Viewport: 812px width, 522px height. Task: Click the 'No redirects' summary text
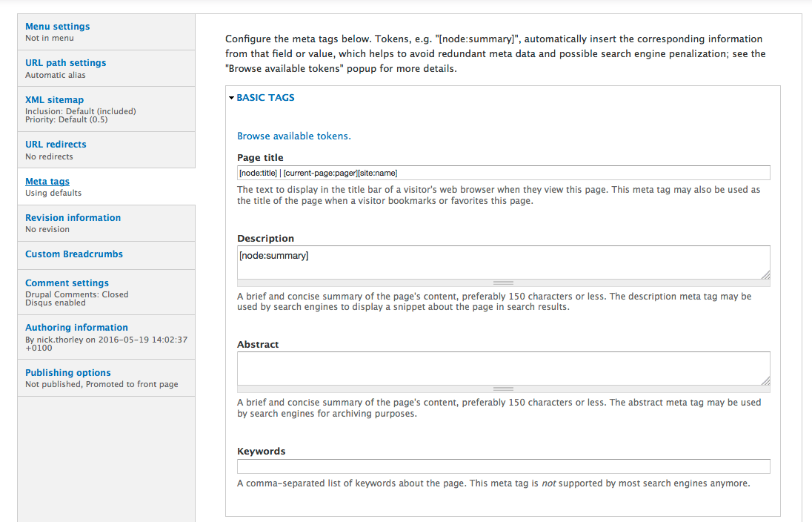click(x=49, y=156)
